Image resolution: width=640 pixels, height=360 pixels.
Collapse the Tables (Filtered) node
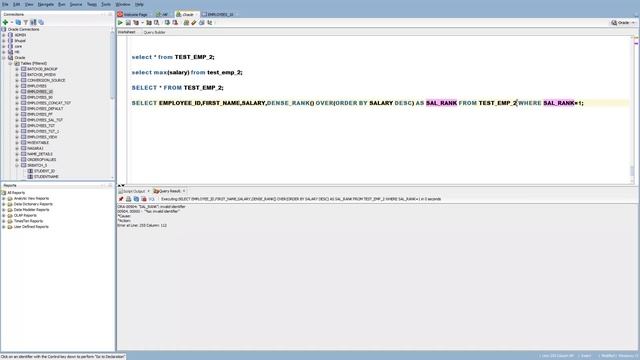[11, 64]
